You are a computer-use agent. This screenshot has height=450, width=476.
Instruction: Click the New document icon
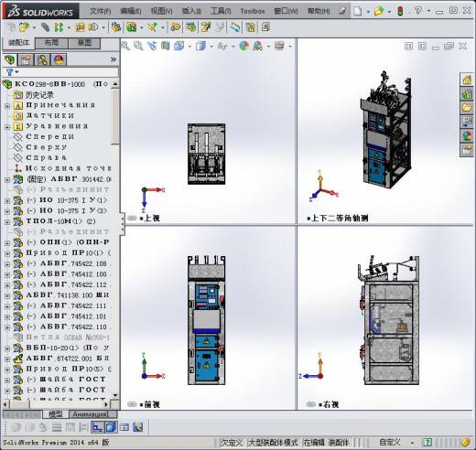click(x=358, y=11)
